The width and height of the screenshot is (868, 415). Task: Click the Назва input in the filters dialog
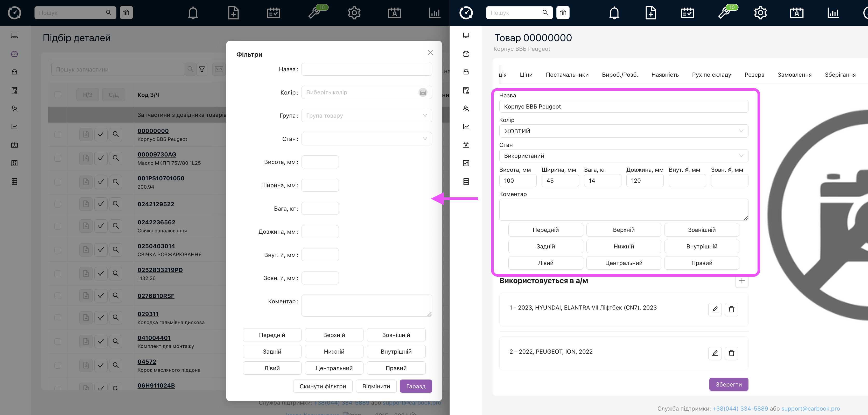366,69
